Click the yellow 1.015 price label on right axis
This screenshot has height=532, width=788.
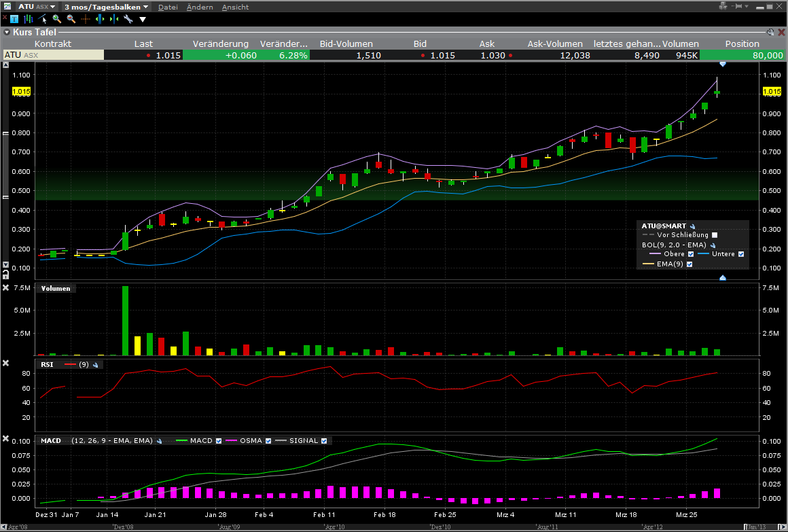click(x=772, y=92)
